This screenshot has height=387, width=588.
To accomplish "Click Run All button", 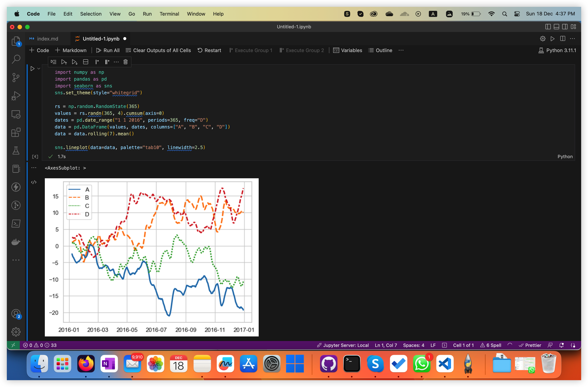I will pyautogui.click(x=108, y=50).
